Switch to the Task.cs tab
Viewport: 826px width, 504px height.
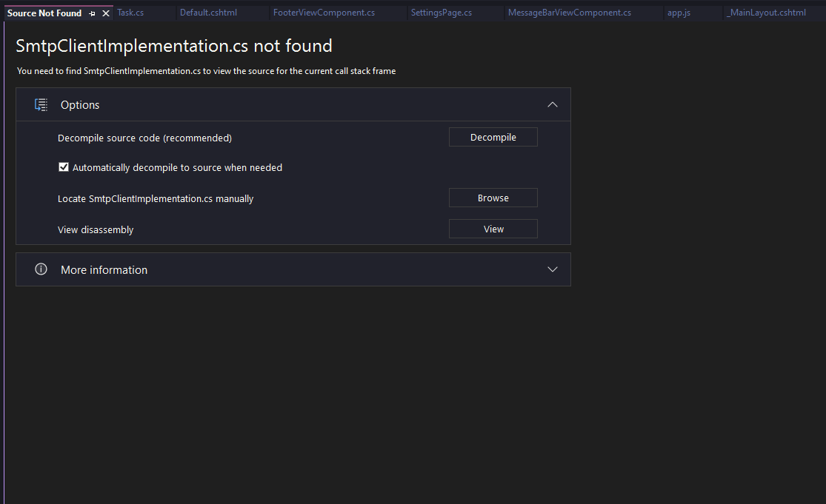[x=130, y=13]
